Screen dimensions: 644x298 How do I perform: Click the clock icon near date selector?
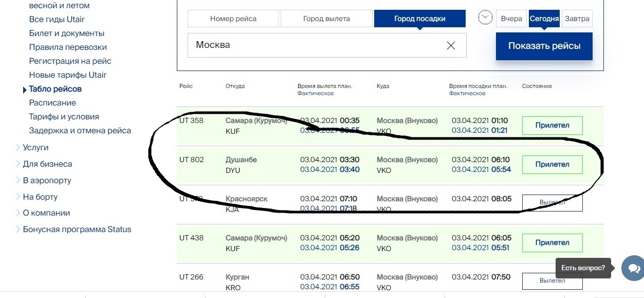485,18
